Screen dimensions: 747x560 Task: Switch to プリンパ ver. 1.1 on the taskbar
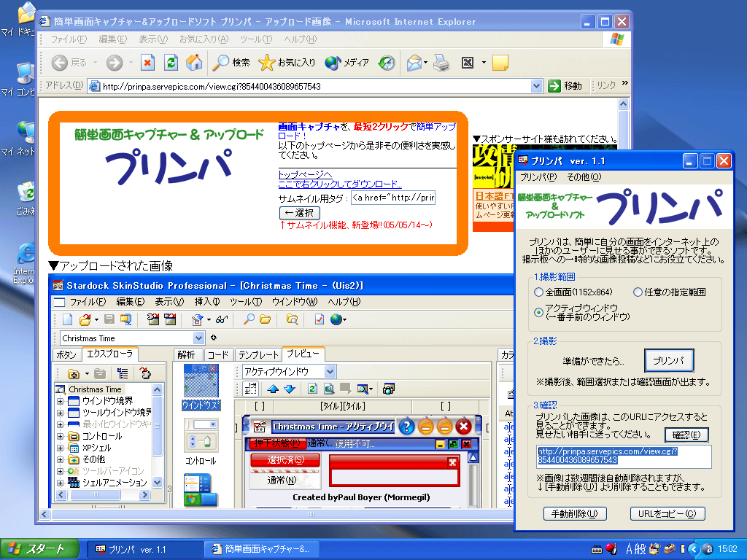144,550
